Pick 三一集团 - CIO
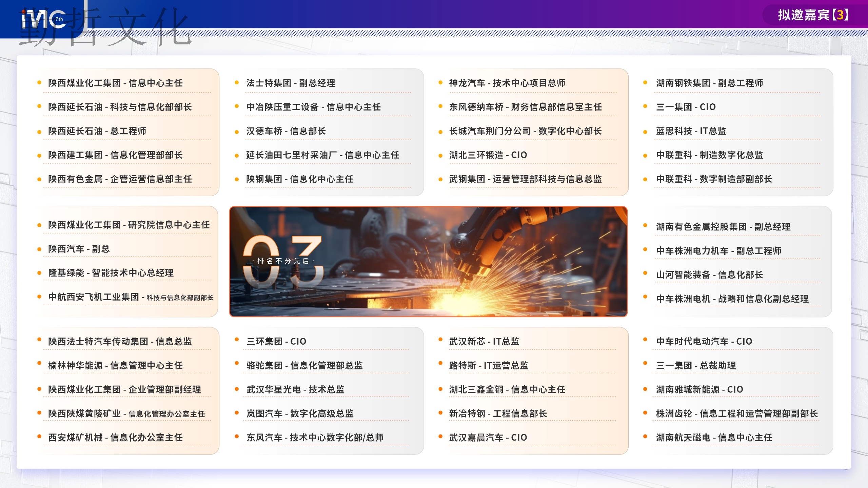This screenshot has width=868, height=488. 686,107
